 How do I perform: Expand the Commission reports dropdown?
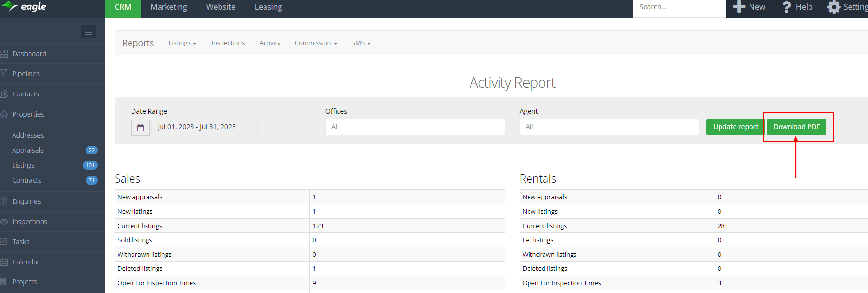click(x=316, y=43)
